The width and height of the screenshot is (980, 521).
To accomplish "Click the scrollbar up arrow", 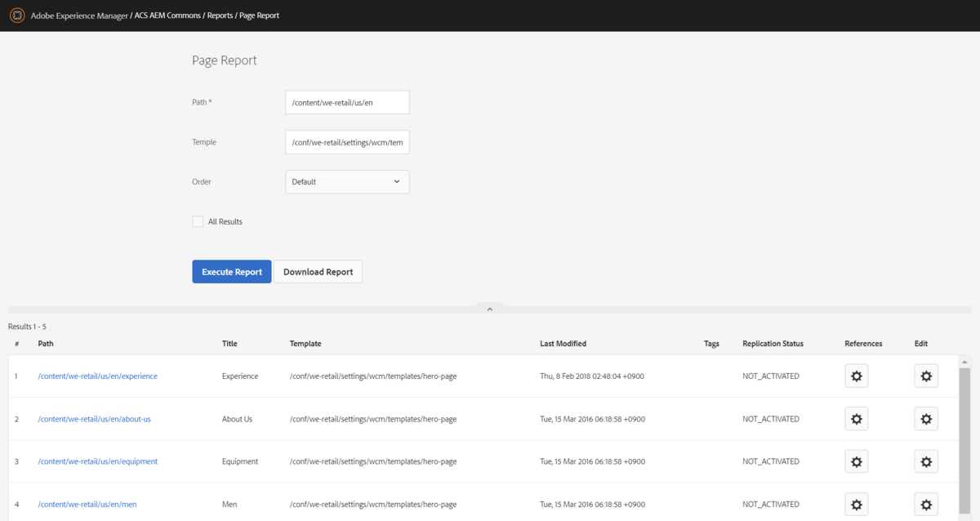I will tap(964, 361).
